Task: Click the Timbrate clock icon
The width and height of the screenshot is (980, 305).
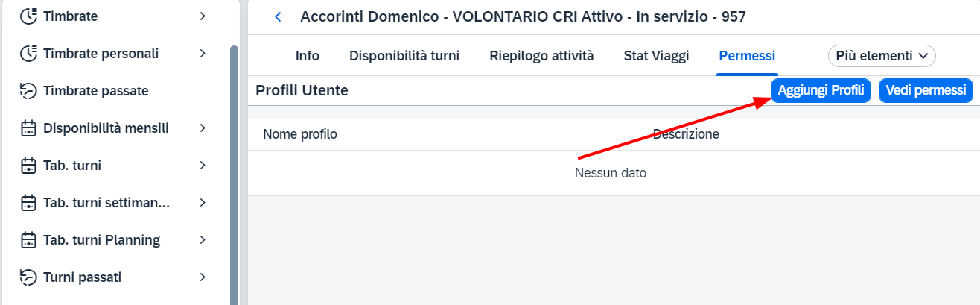Action: pyautogui.click(x=28, y=16)
